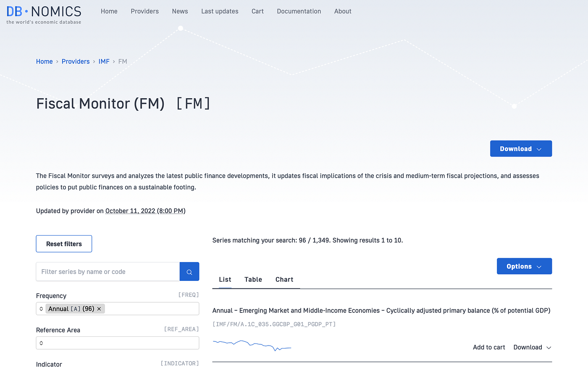This screenshot has width=588, height=367.
Task: Open the News page
Action: point(180,11)
